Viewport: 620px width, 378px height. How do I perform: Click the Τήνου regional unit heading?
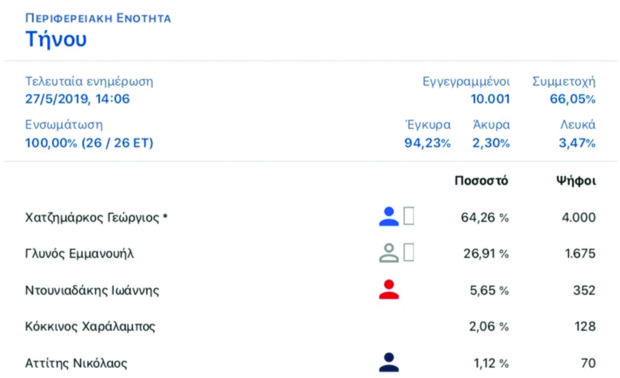[x=56, y=39]
